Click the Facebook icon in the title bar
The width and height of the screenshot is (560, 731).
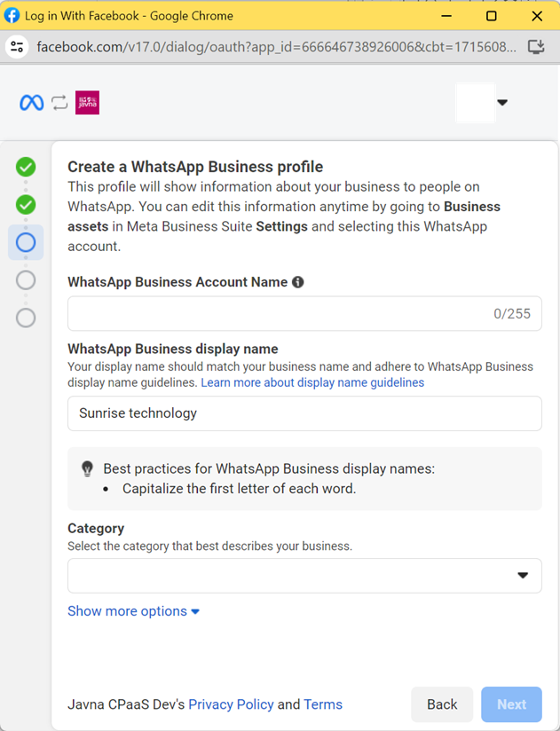click(x=12, y=15)
